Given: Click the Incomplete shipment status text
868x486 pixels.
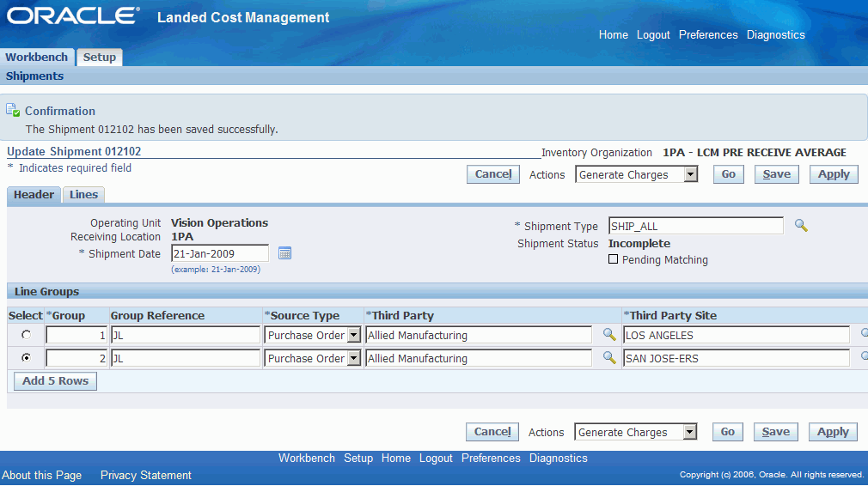Looking at the screenshot, I should click(639, 243).
